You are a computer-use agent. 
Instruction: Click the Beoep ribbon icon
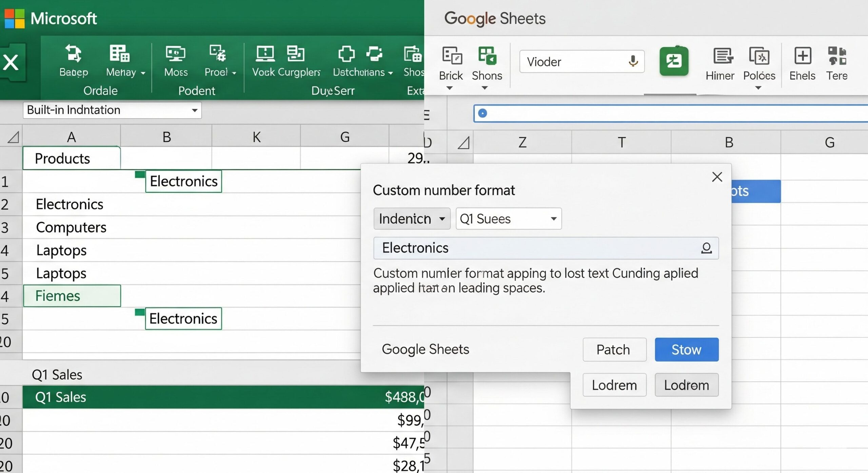pyautogui.click(x=74, y=54)
